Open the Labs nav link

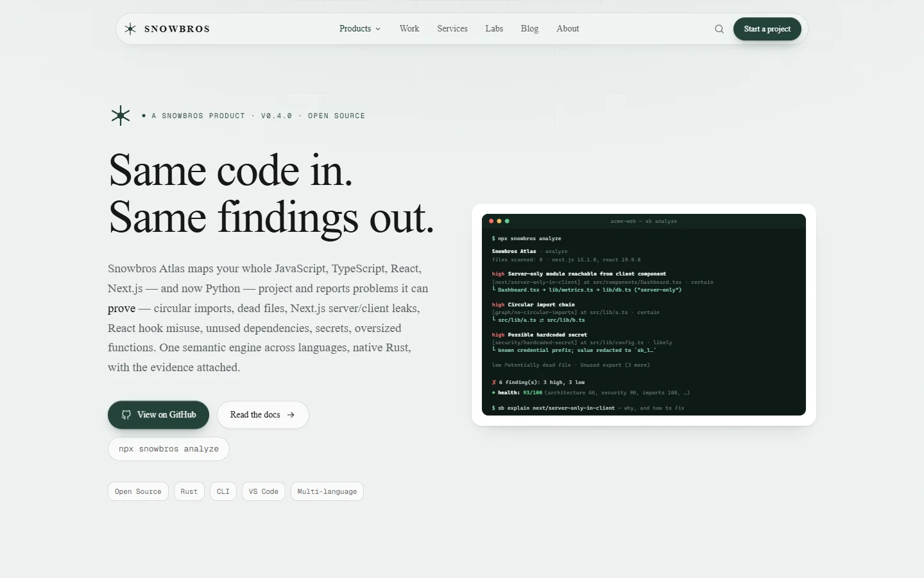[x=494, y=29]
